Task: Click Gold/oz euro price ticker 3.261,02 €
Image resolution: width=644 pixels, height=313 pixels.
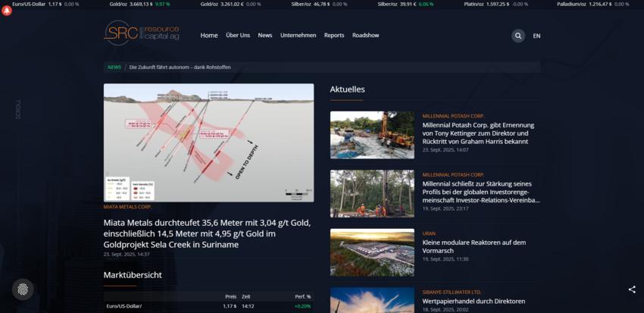Action: (x=230, y=4)
